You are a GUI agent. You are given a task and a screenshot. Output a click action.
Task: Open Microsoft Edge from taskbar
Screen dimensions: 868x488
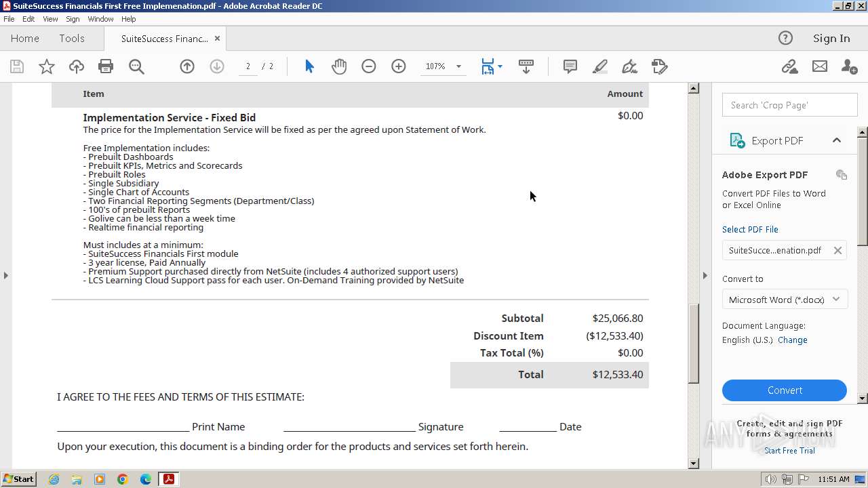[146, 479]
